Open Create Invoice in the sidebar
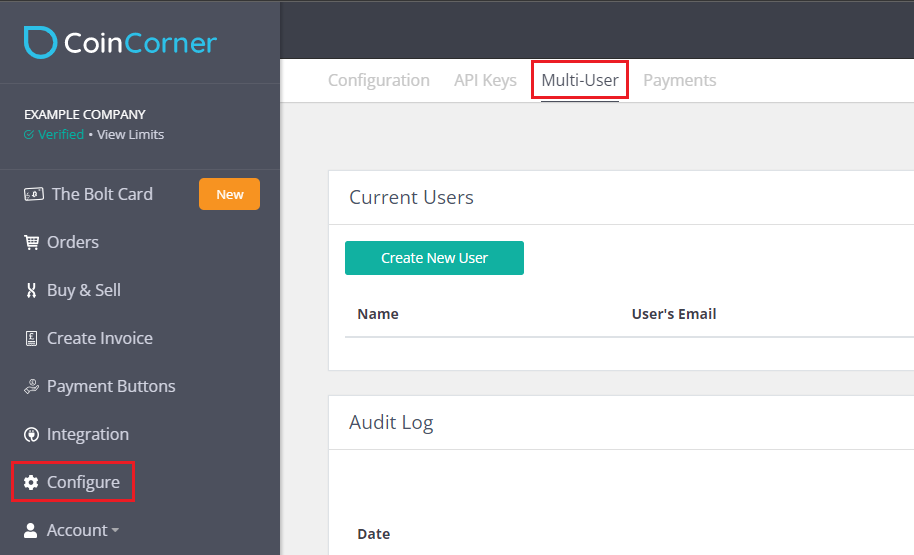The image size is (914, 555). (x=100, y=338)
